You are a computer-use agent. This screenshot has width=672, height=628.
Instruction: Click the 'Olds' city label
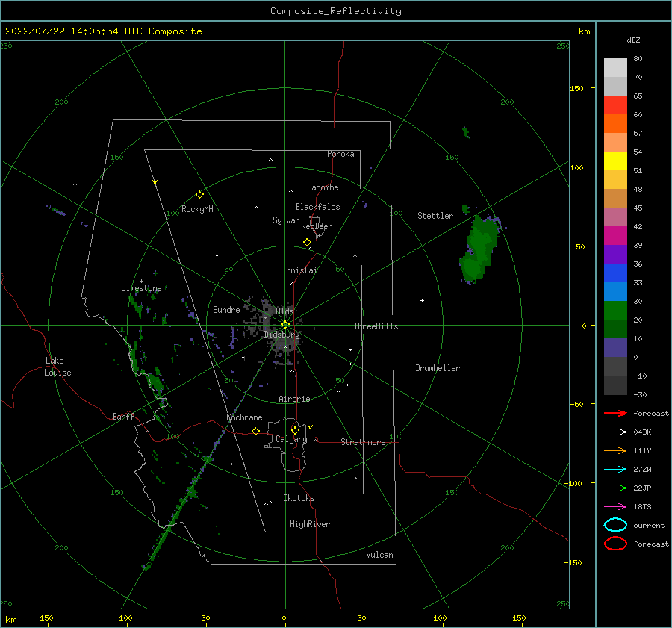point(284,311)
